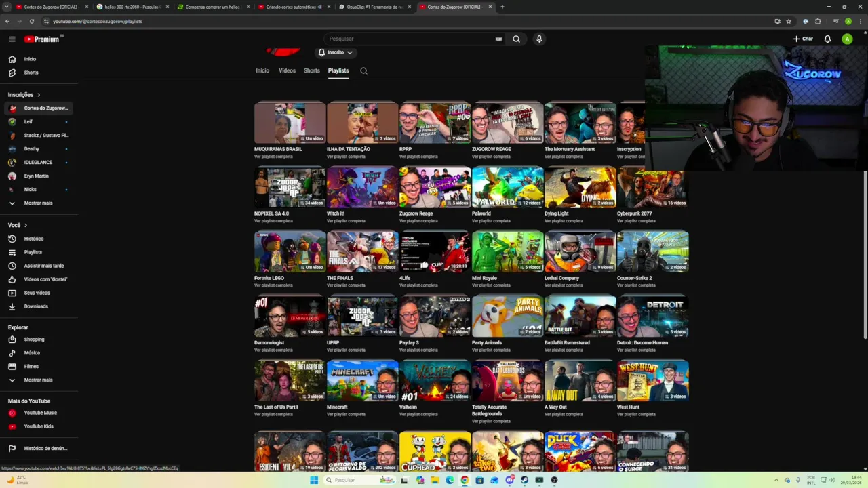
Task: Open the notifications bell in the top bar
Action: click(x=827, y=39)
